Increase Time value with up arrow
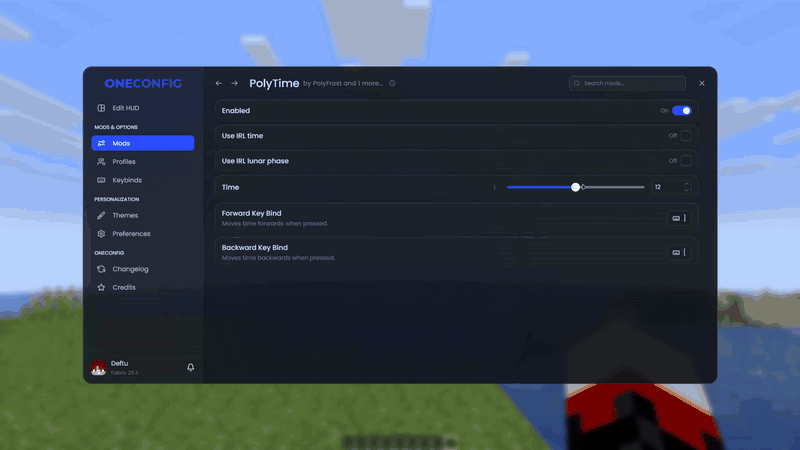This screenshot has height=450, width=800. [x=686, y=184]
